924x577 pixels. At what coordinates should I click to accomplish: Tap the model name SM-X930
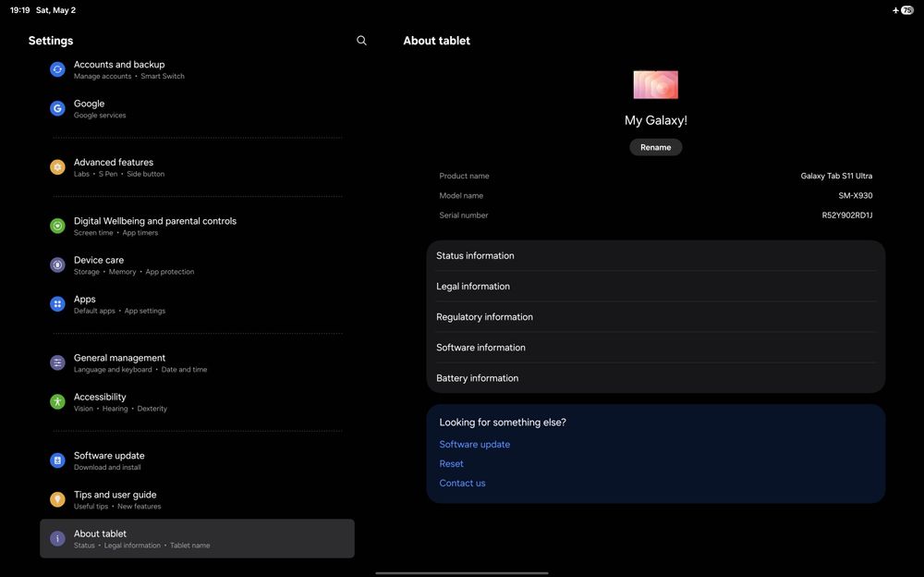855,195
